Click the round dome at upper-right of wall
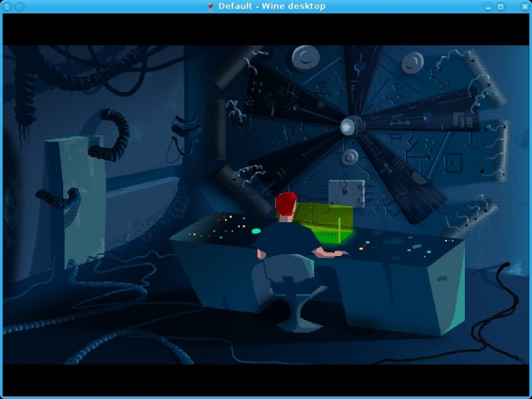This screenshot has height=399, width=532. point(412,62)
